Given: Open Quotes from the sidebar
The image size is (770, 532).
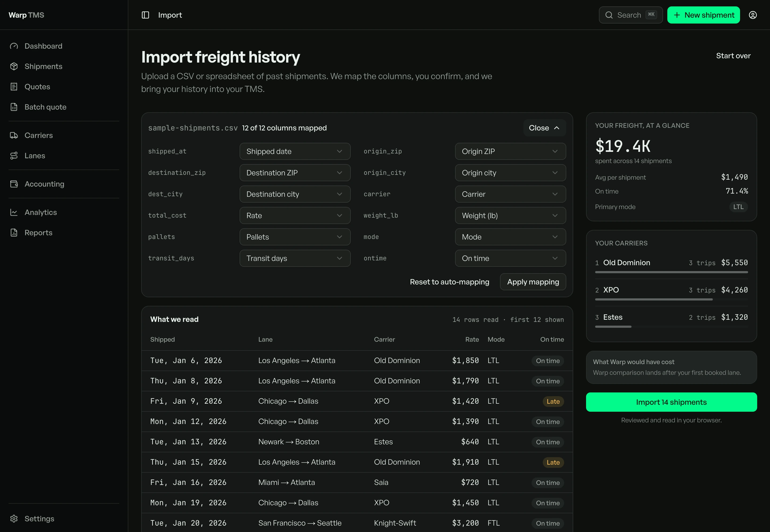Looking at the screenshot, I should click(64, 87).
